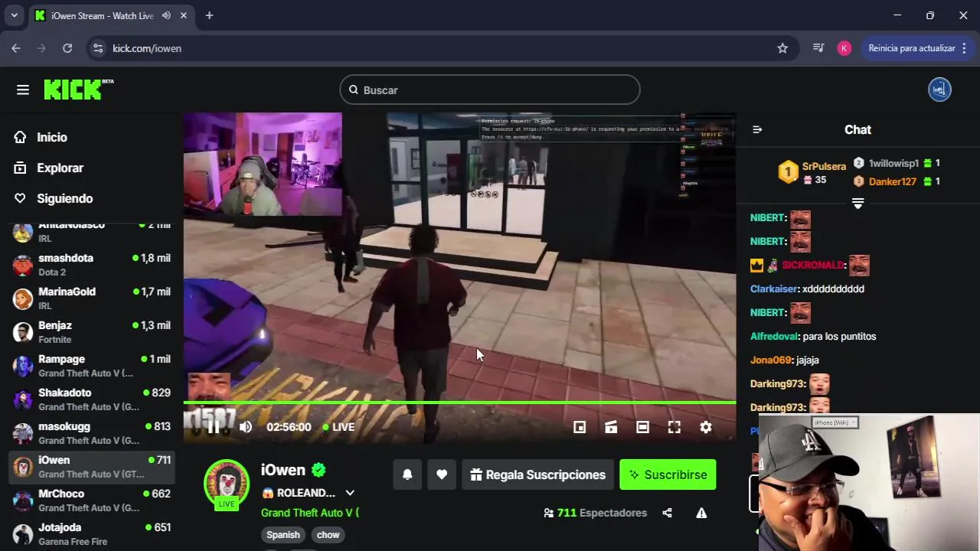Open Shakadoto channel in sidebar
The image size is (980, 551).
pos(92,399)
